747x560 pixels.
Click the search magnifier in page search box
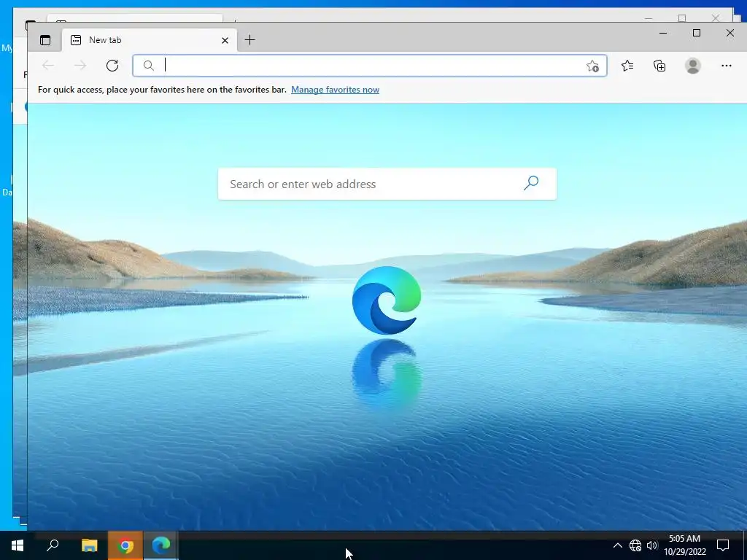[x=531, y=183]
